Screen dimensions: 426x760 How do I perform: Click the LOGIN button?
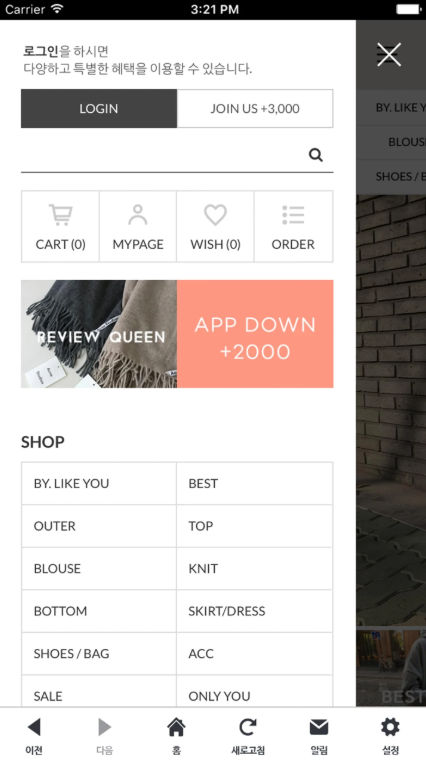(x=99, y=109)
